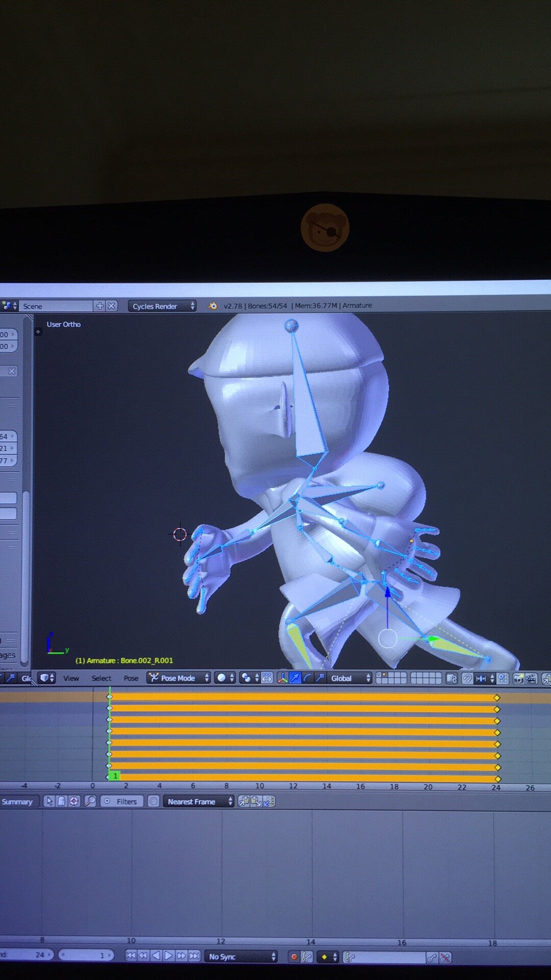Screen dimensions: 551x980
Task: Toggle show hidden ghost icon in dope sheet
Action: pos(61,801)
